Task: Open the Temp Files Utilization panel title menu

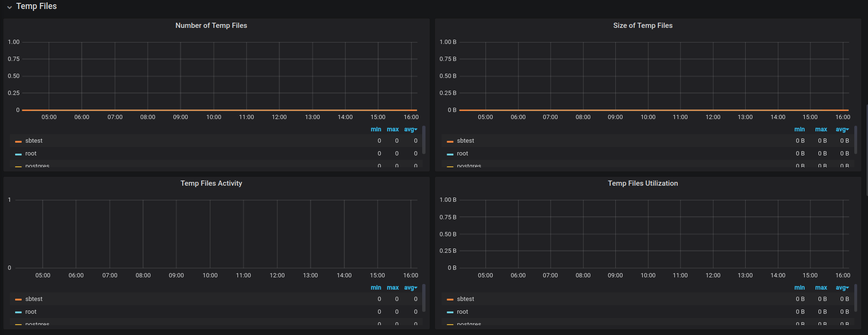Action: [642, 183]
